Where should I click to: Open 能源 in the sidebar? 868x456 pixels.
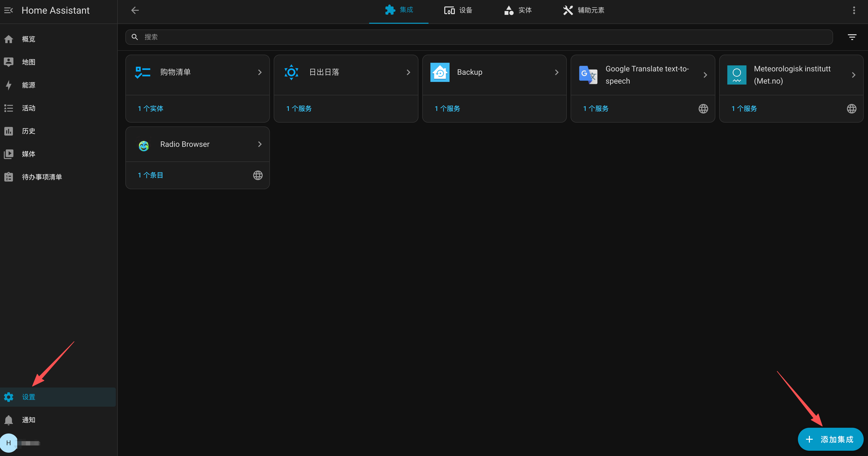pyautogui.click(x=28, y=85)
